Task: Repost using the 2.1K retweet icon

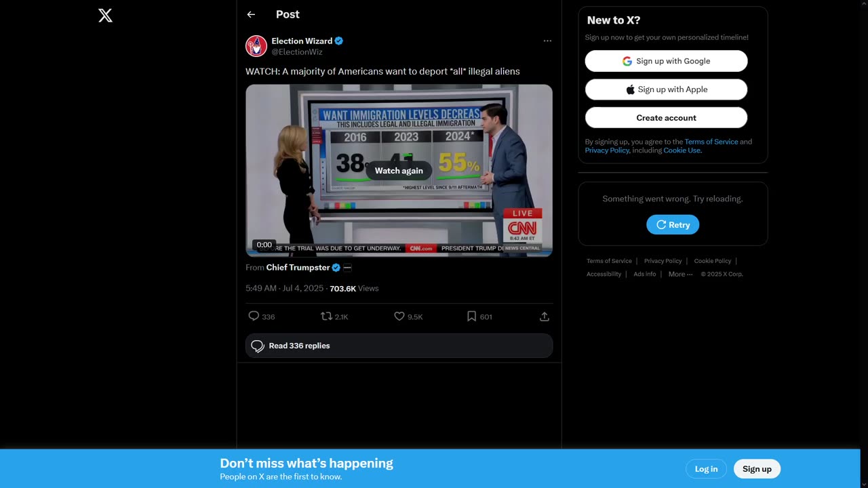Action: (326, 316)
